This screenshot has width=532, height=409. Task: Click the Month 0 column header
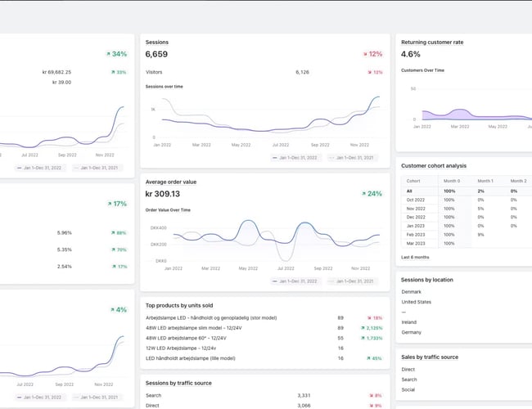click(452, 181)
